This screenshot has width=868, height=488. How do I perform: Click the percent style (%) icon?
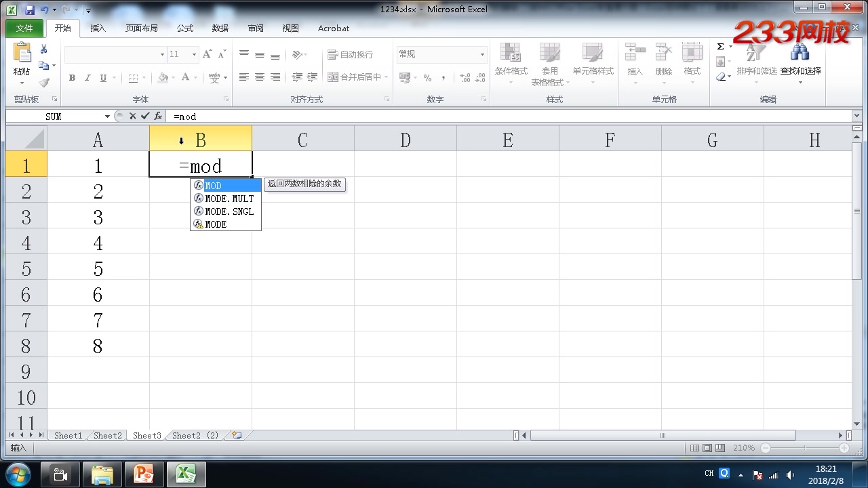click(428, 77)
